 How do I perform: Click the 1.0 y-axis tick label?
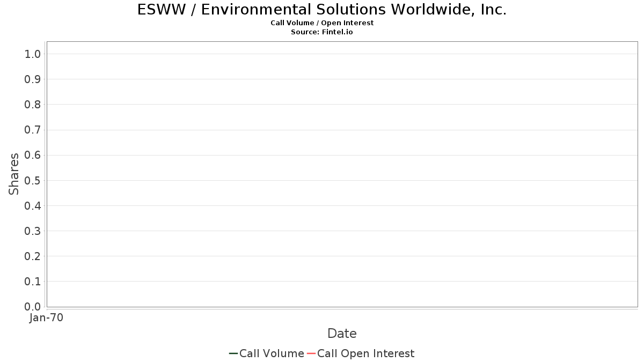(32, 54)
